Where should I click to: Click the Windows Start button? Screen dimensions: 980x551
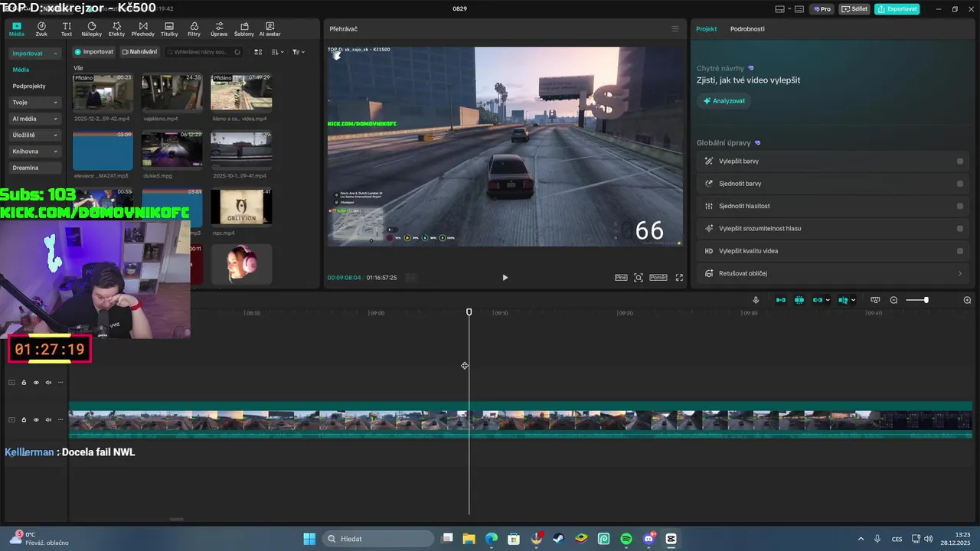click(309, 539)
